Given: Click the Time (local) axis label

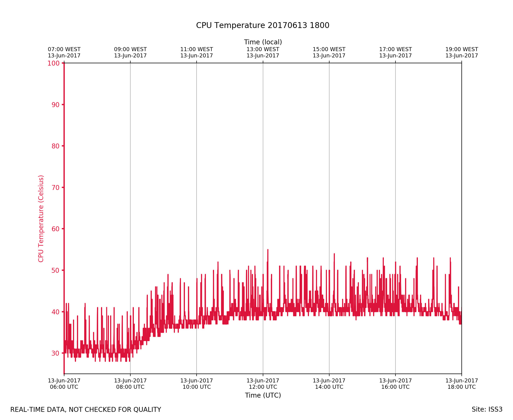Looking at the screenshot, I should click(263, 42).
